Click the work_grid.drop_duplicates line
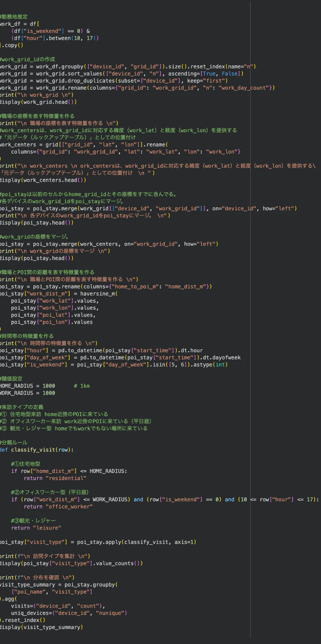Image resolution: width=321 pixels, height=644 pixels. [x=114, y=81]
